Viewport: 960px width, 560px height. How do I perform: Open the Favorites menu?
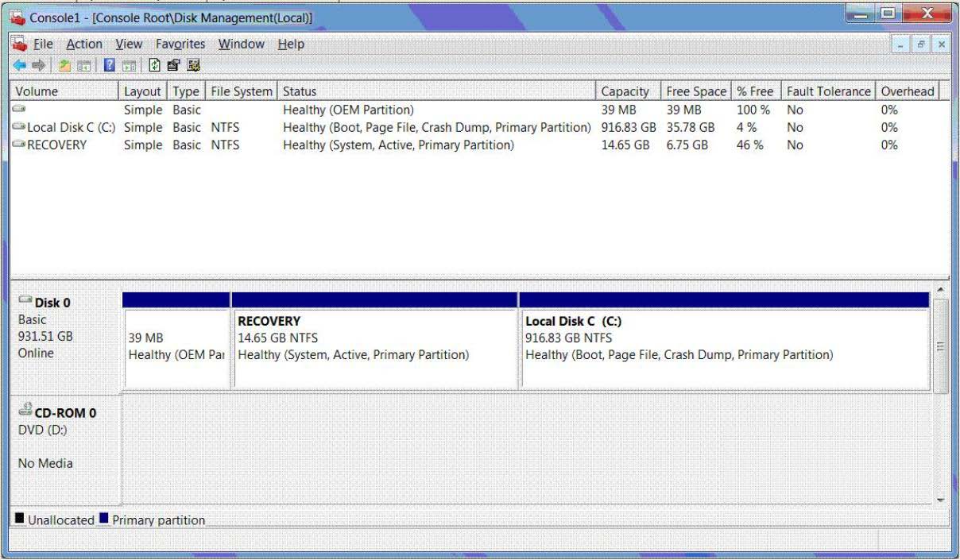180,44
